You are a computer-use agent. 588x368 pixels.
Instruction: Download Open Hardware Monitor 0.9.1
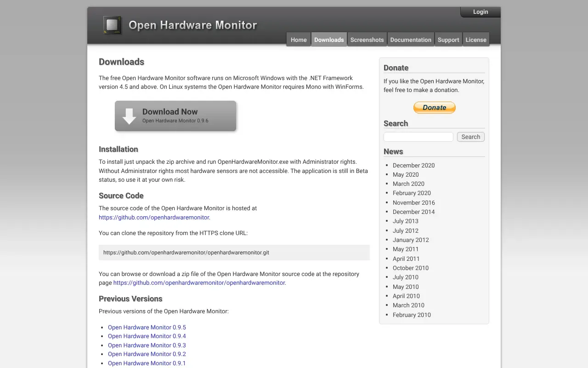click(147, 363)
